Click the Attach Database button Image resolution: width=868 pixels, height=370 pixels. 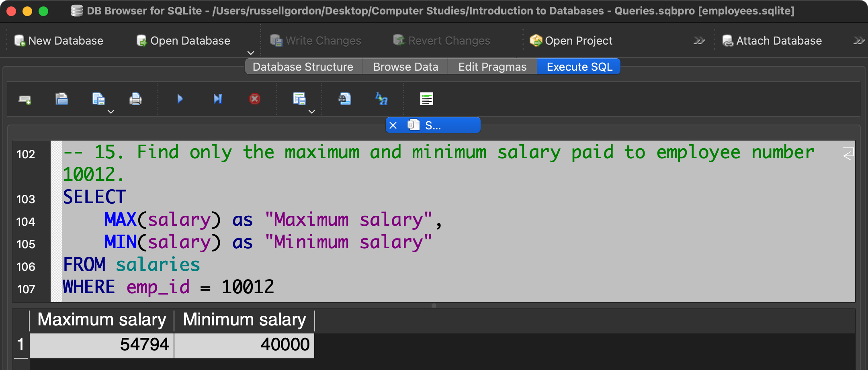click(x=772, y=41)
